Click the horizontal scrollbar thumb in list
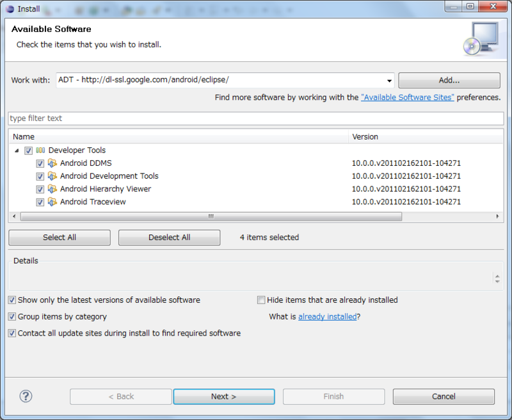Screen dimensions: 512x420 211,216
